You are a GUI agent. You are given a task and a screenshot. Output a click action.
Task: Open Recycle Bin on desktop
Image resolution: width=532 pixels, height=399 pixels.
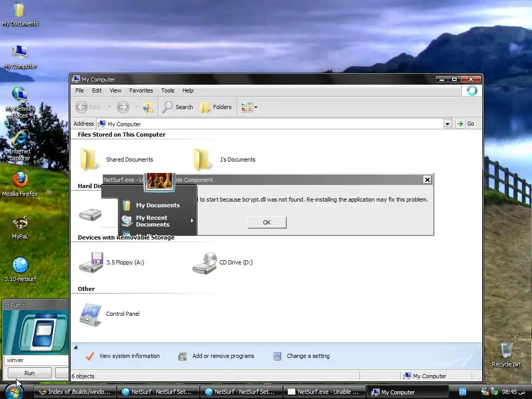506,355
